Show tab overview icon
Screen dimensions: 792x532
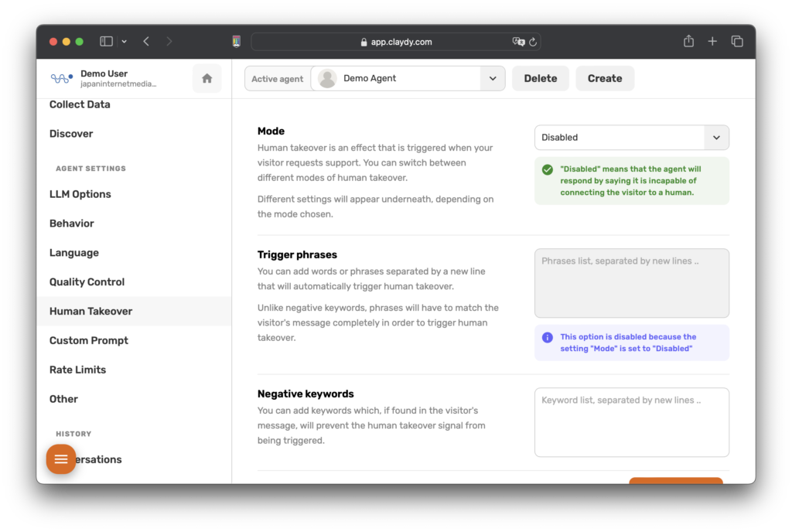(737, 42)
